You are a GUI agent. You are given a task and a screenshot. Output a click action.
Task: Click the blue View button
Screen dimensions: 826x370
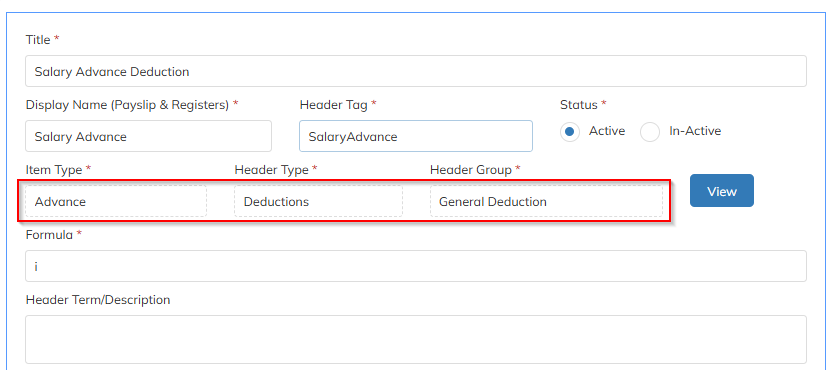click(722, 191)
